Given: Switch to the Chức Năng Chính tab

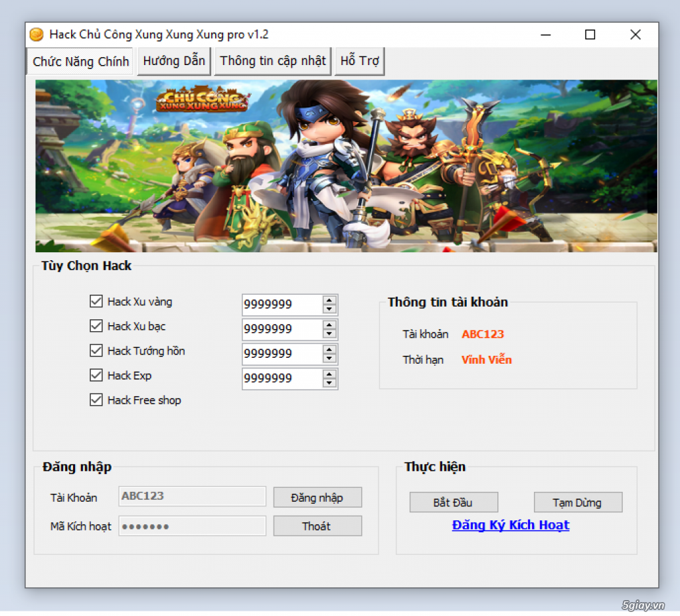Looking at the screenshot, I should tap(79, 61).
